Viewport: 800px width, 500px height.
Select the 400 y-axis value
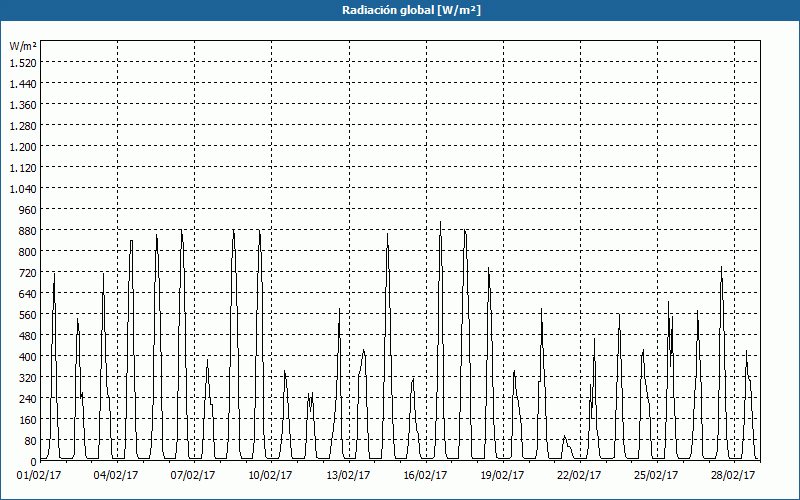[x=28, y=357]
